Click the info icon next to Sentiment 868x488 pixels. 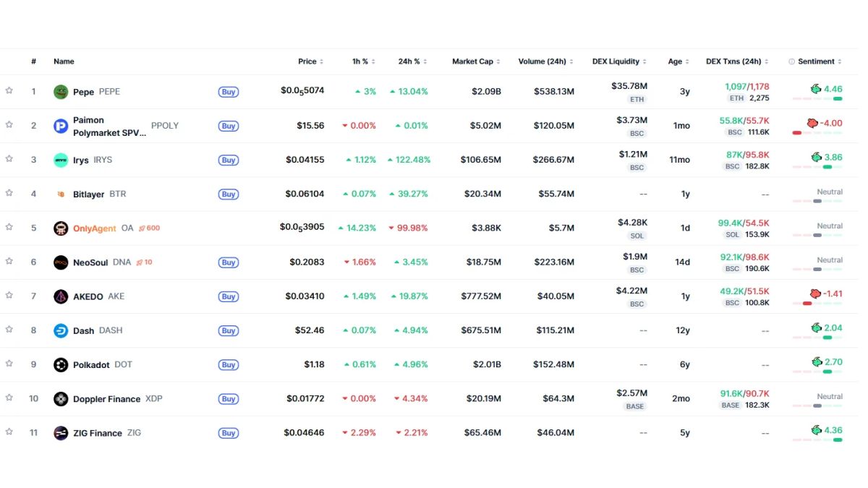(792, 61)
